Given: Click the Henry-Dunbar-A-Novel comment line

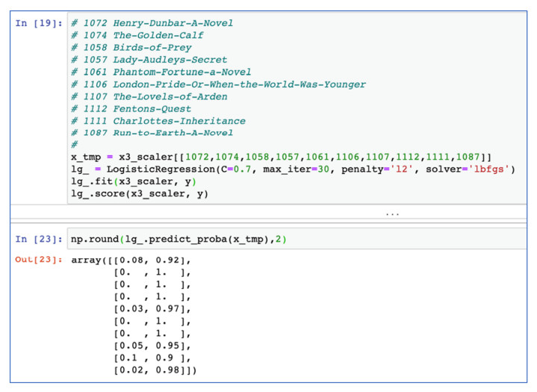Looking at the screenshot, I should (152, 23).
